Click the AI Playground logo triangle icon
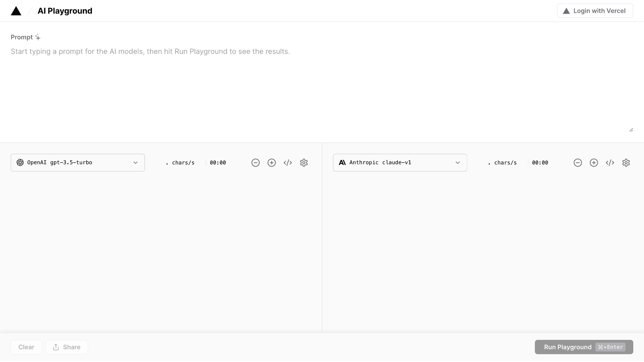 coord(16,11)
